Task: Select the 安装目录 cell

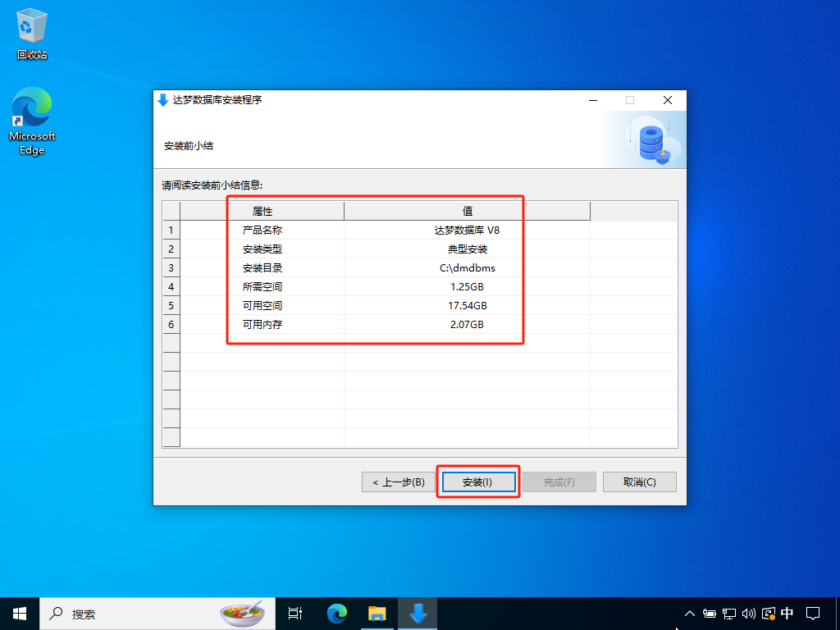Action: (262, 268)
